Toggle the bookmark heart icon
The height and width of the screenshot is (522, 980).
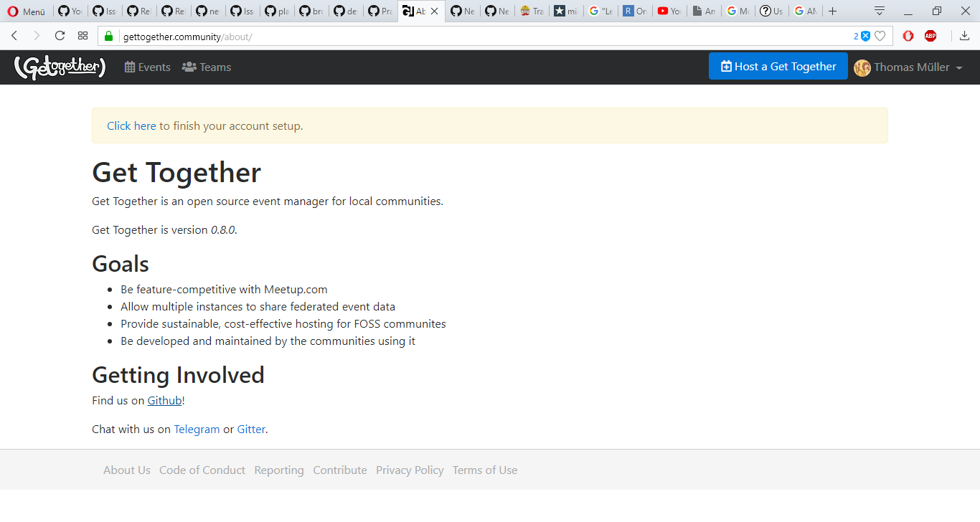click(880, 35)
